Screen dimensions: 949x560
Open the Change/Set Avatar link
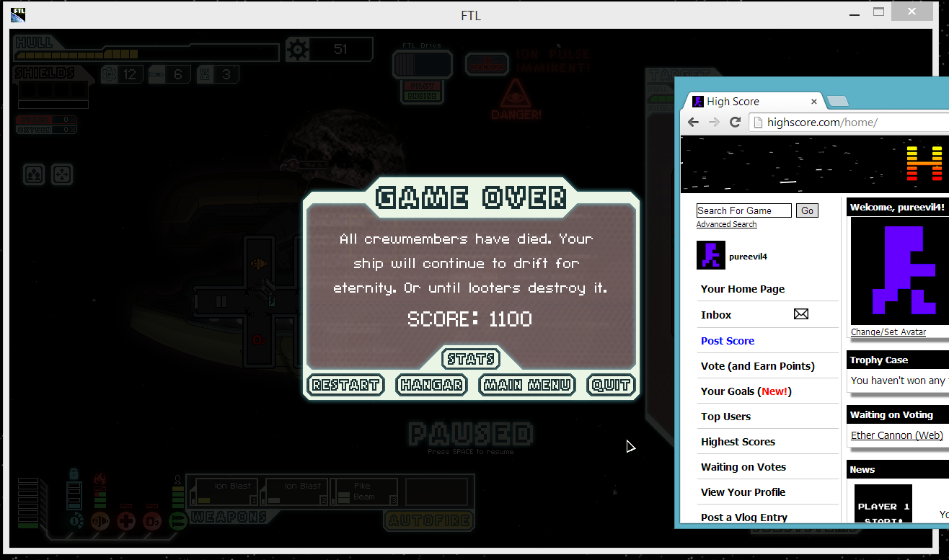[x=888, y=332]
